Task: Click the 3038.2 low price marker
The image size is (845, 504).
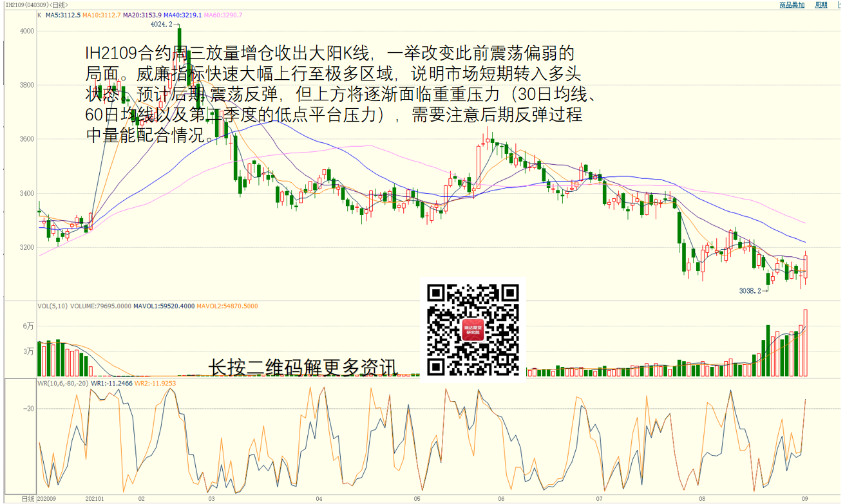Action: (750, 291)
